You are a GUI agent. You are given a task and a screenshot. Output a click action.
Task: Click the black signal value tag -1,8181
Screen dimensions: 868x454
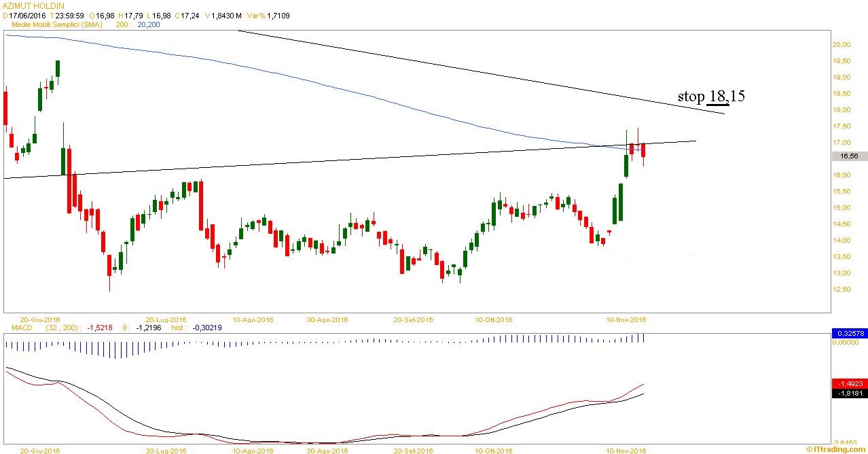pos(849,393)
